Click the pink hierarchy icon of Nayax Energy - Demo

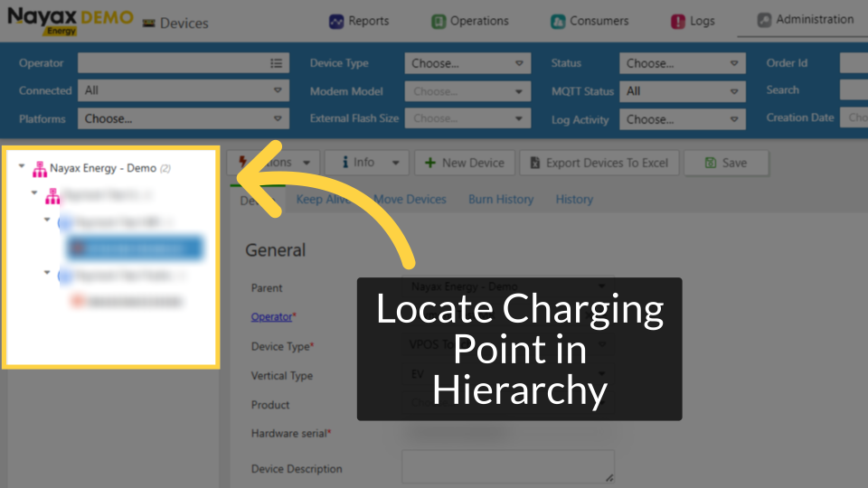pyautogui.click(x=39, y=169)
